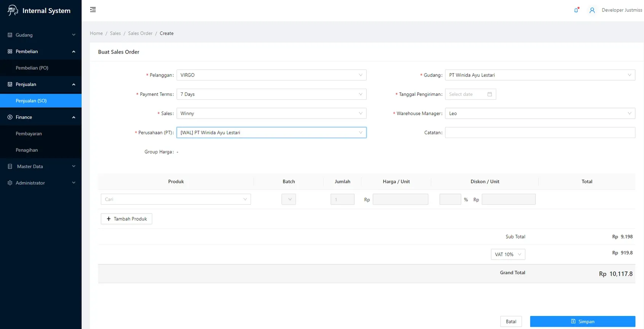Collapse sidebar with the menu fold icon
Screen dimensions: 644x329
click(93, 10)
